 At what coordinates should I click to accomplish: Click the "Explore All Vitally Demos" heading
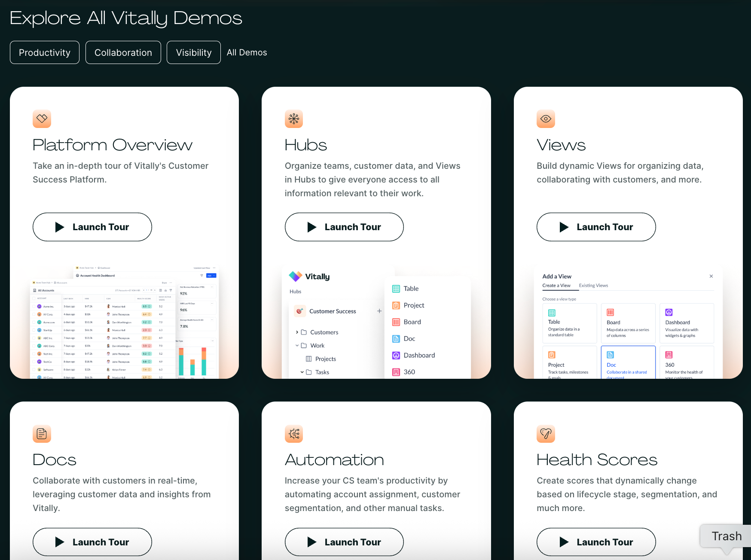click(126, 18)
